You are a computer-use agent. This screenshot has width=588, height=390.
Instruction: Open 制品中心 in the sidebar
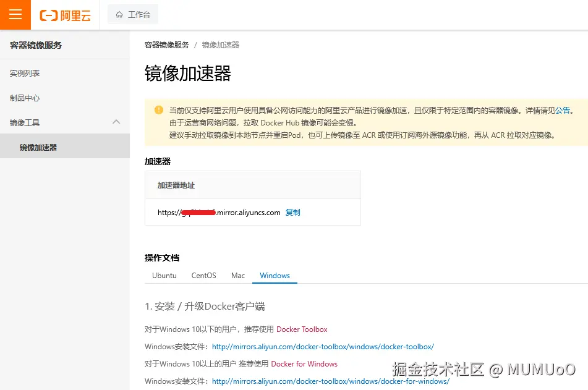tap(25, 98)
